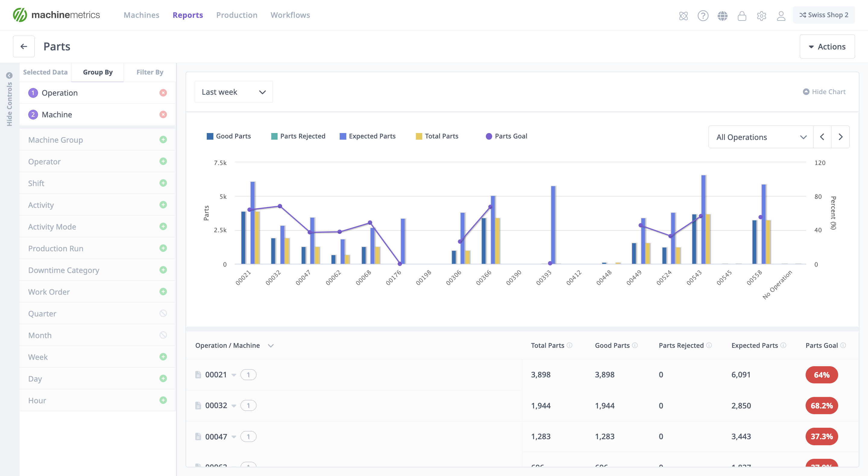Click the 37.3% Parts Goal badge

[822, 436]
